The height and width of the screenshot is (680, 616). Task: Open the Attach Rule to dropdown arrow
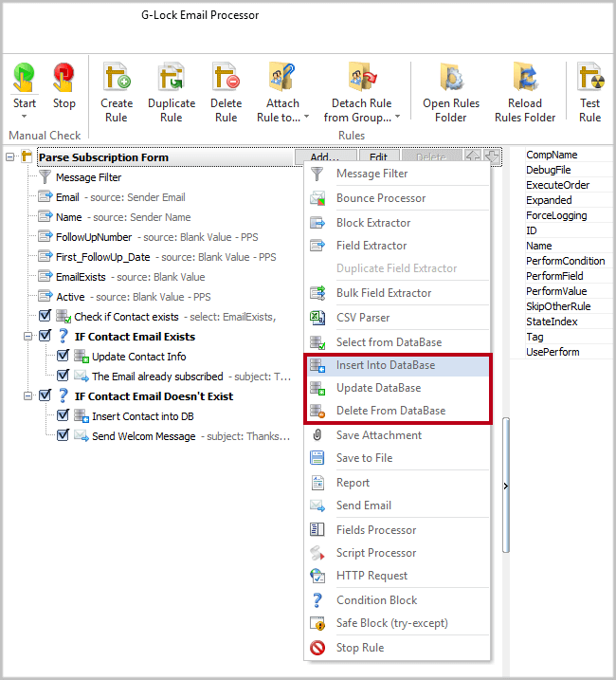click(306, 117)
